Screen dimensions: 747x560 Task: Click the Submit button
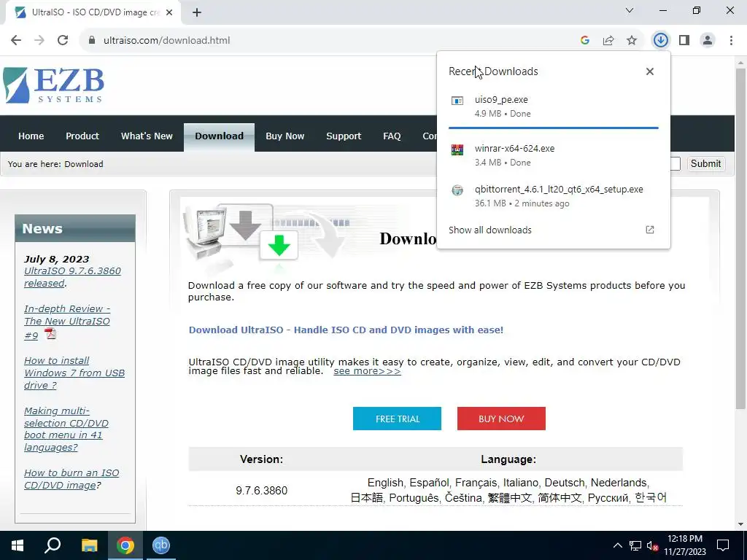(x=705, y=164)
